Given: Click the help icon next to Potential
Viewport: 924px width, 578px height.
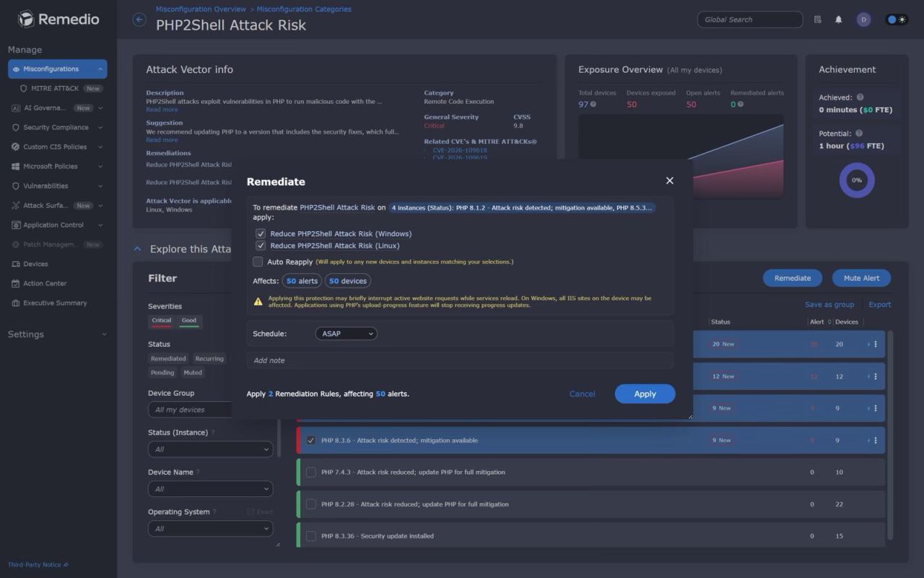Looking at the screenshot, I should (859, 134).
